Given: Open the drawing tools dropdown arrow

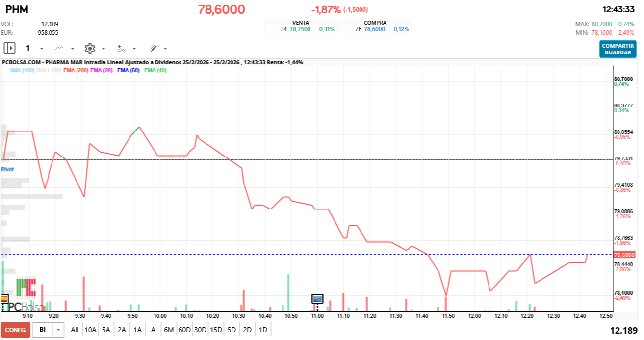Looking at the screenshot, I should tap(164, 48).
